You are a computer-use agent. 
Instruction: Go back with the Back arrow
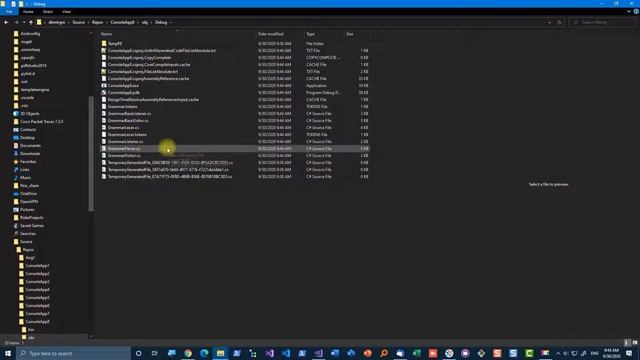point(6,22)
